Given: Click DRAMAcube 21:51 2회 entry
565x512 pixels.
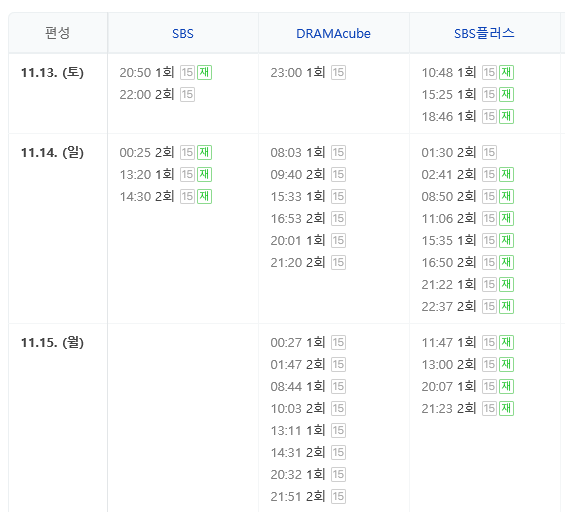Looking at the screenshot, I should (308, 496).
